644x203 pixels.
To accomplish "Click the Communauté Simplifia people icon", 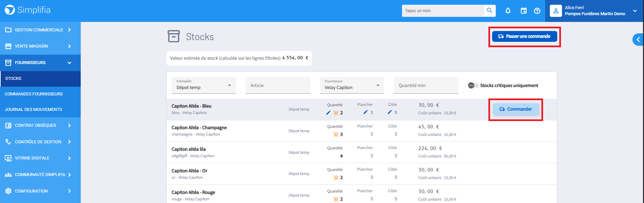I will pyautogui.click(x=8, y=175).
